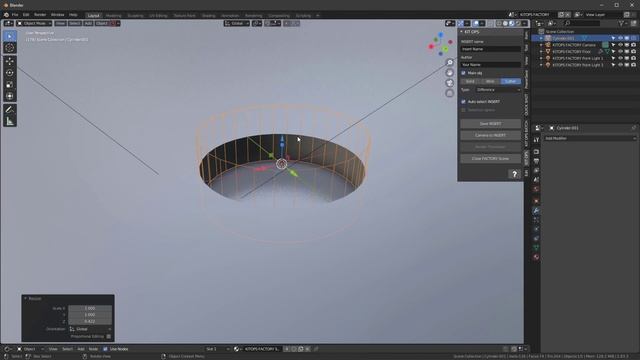The width and height of the screenshot is (640, 360).
Task: Toggle the Main obj checkbox
Action: tap(463, 73)
